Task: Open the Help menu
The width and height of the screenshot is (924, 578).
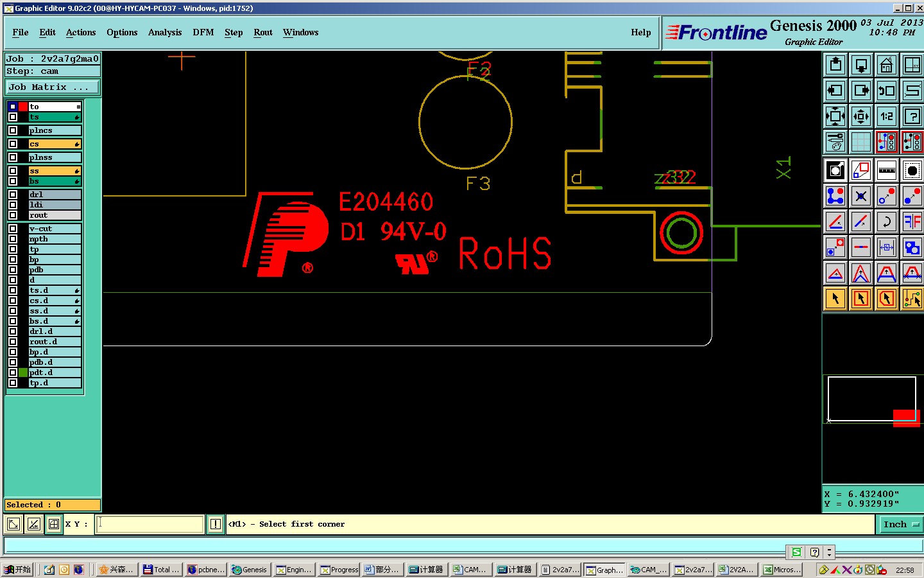Action: tap(641, 32)
